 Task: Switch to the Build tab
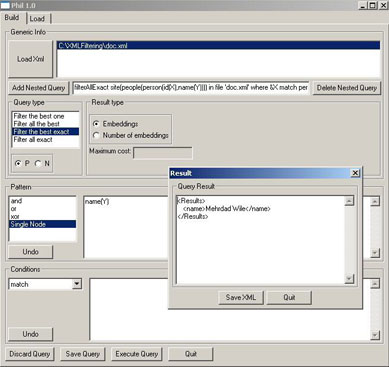(12, 18)
